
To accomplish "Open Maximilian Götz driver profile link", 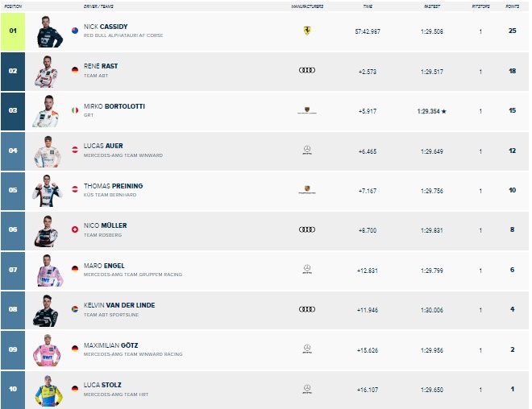I will point(111,345).
